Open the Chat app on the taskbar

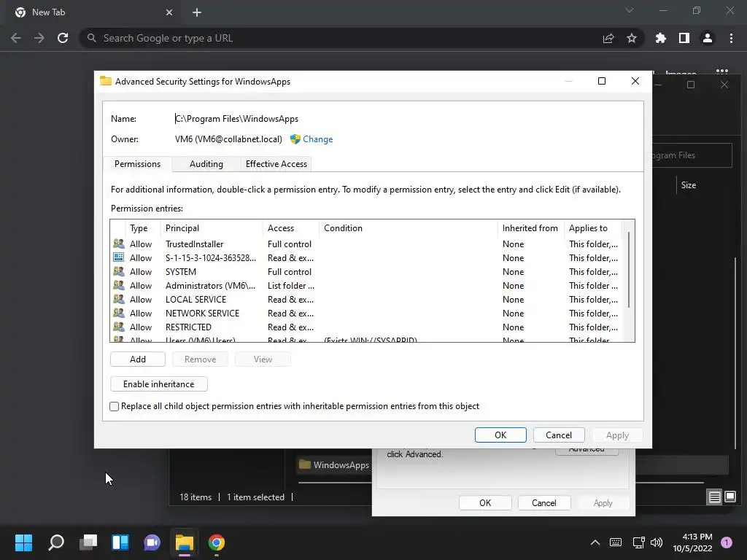152,542
